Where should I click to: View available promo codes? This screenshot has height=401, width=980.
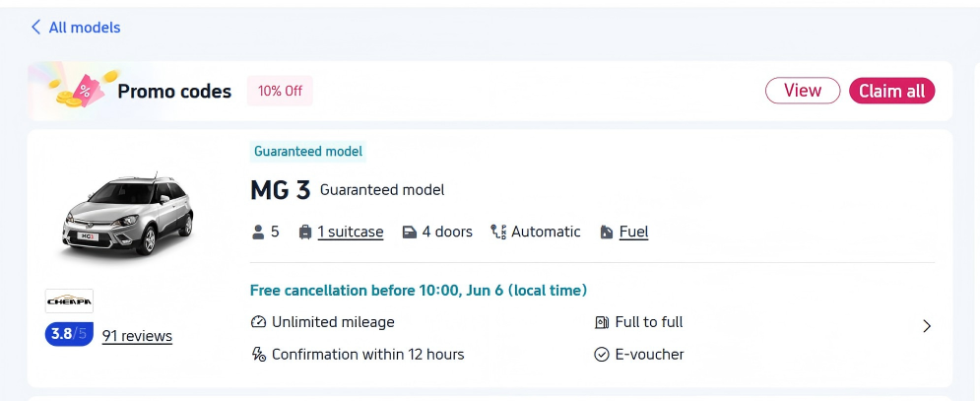click(803, 91)
